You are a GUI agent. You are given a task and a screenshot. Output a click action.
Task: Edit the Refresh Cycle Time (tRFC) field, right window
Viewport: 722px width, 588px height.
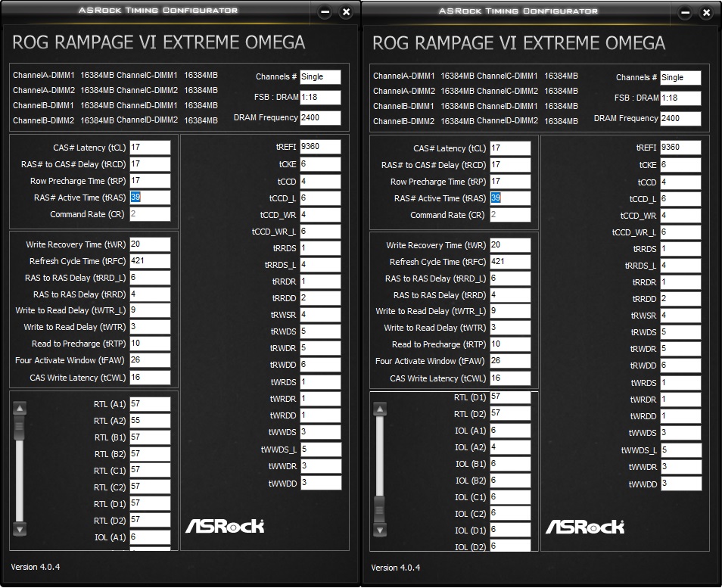click(510, 262)
